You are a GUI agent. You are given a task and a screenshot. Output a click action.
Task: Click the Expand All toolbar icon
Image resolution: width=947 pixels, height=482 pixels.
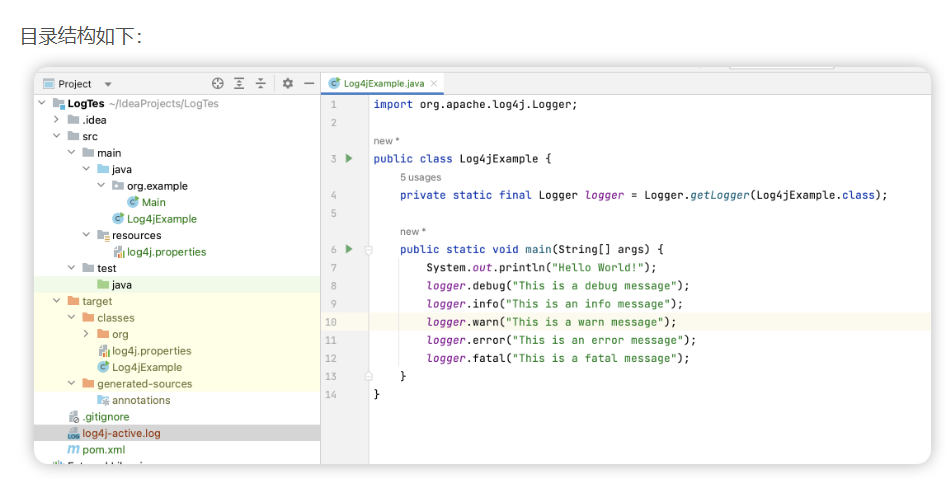(x=239, y=83)
